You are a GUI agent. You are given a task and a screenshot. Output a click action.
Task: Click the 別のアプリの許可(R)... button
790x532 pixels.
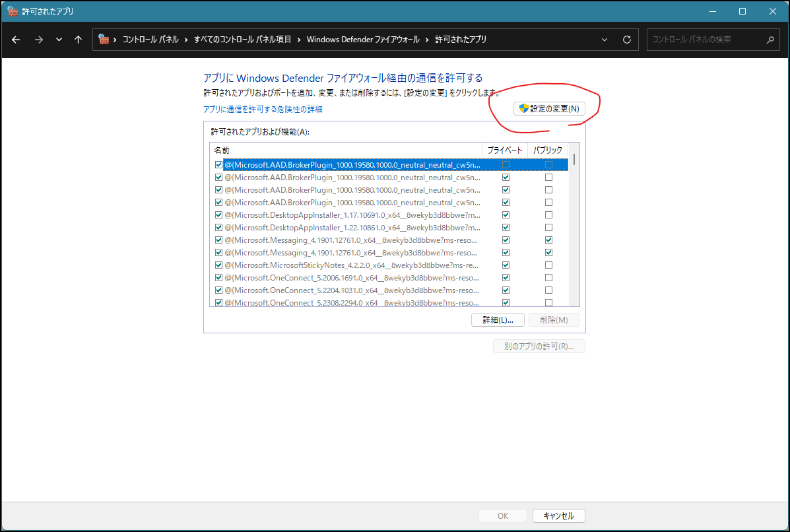coord(539,346)
